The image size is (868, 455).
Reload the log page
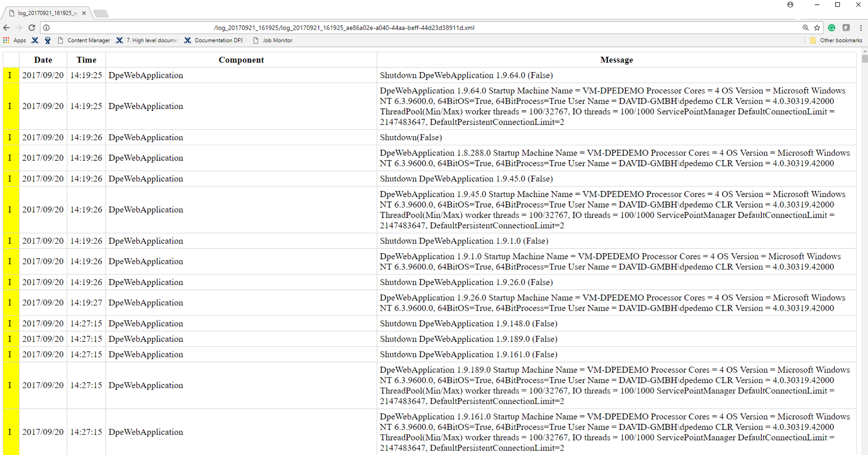click(32, 28)
